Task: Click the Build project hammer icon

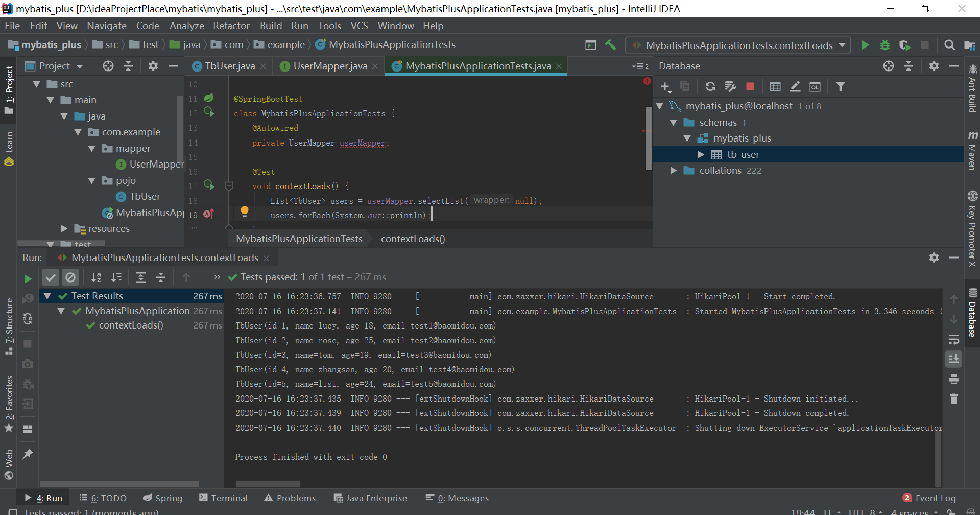Action: [611, 45]
